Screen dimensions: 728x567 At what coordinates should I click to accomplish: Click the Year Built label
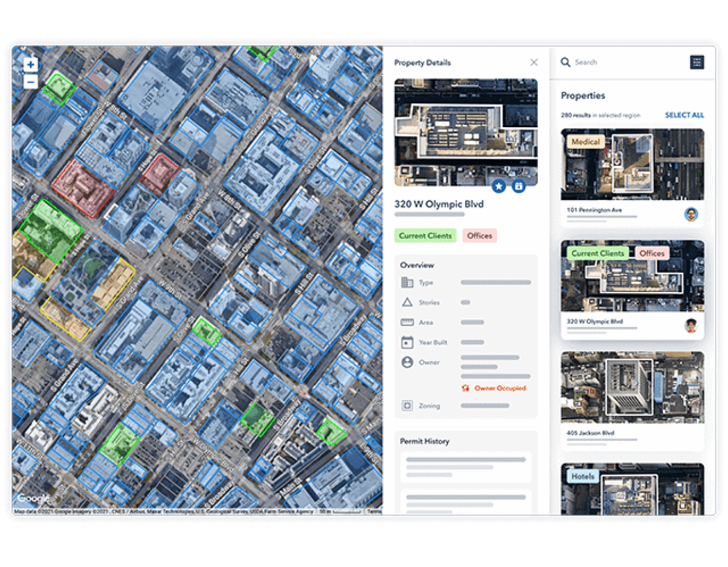pyautogui.click(x=433, y=342)
